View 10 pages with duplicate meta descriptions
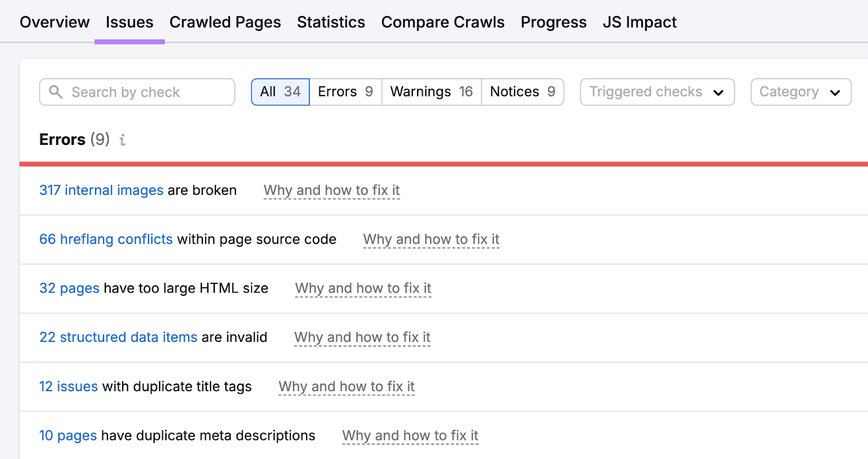Viewport: 868px width, 459px height. 68,436
